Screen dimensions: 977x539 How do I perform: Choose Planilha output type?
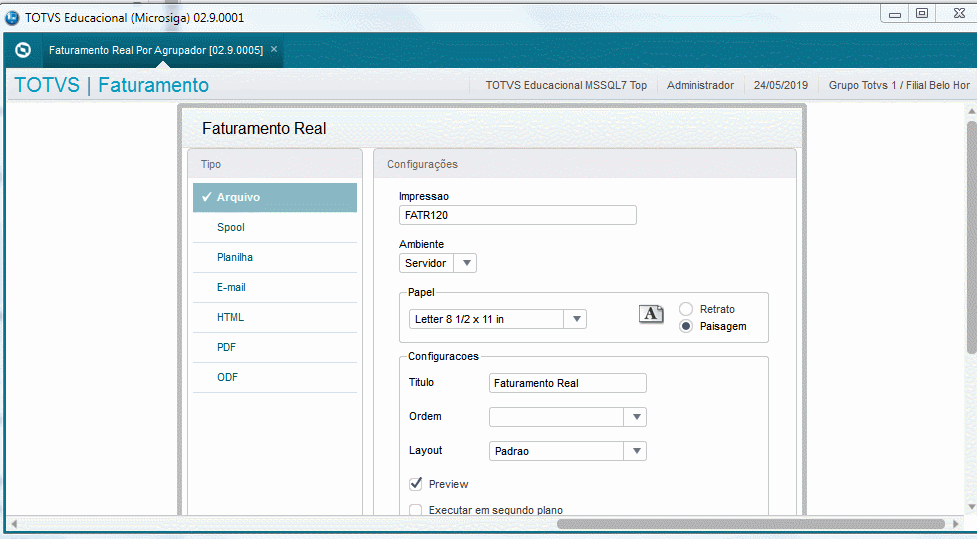point(275,257)
